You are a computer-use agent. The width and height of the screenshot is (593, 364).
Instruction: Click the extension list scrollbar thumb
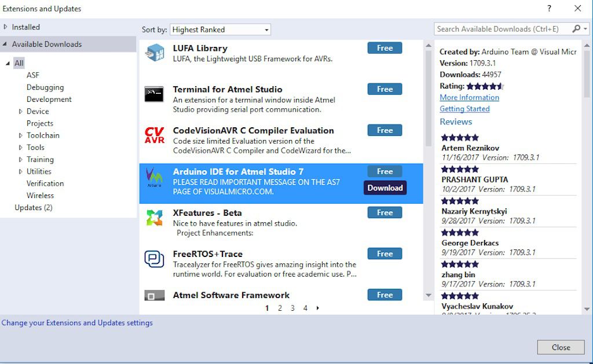[x=429, y=98]
